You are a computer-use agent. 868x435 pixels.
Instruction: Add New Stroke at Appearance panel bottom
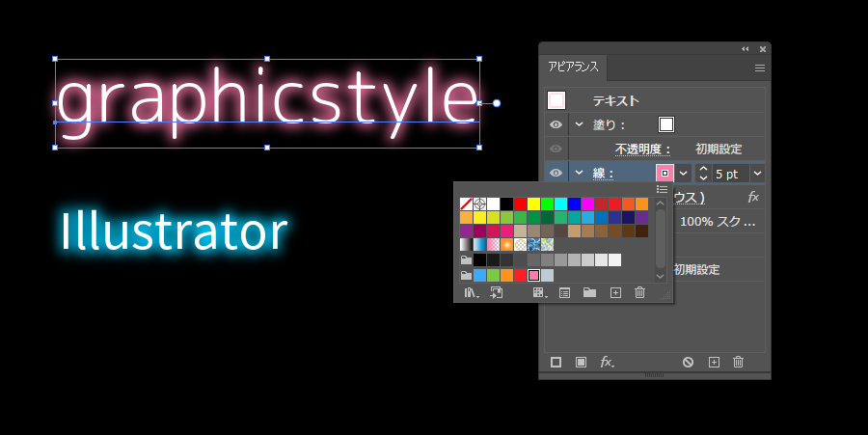(x=556, y=362)
